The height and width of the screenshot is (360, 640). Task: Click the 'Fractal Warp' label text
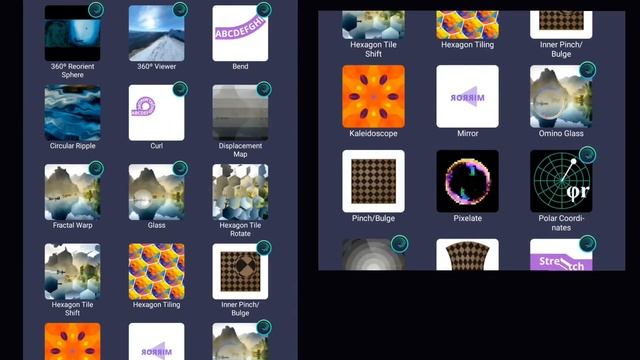point(72,225)
